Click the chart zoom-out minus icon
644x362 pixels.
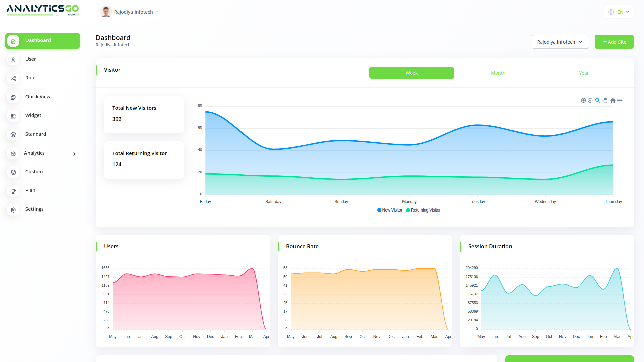[590, 100]
